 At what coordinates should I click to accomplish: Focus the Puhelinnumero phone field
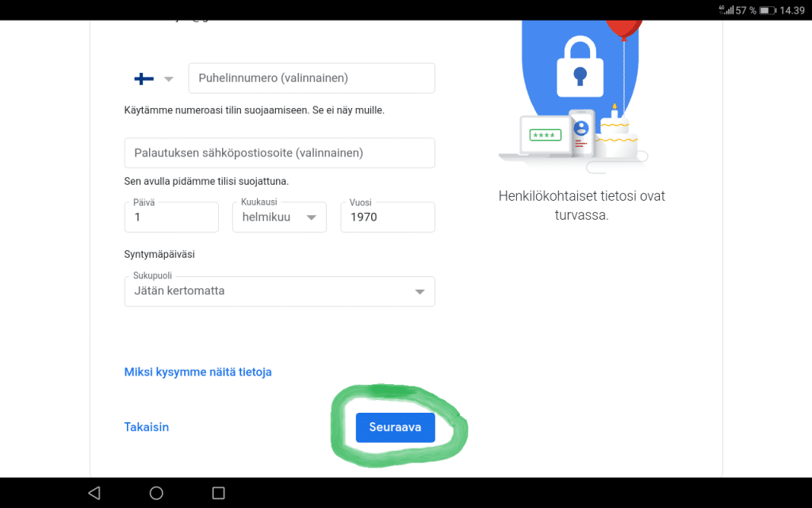click(312, 79)
